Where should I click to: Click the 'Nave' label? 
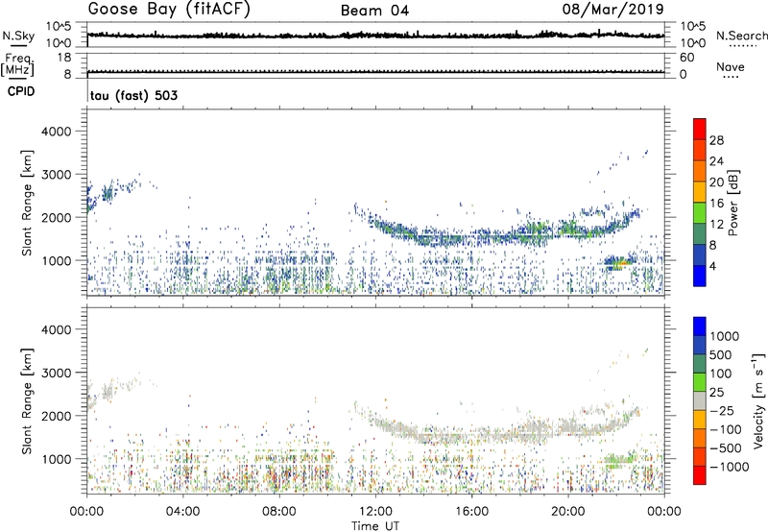tap(731, 66)
